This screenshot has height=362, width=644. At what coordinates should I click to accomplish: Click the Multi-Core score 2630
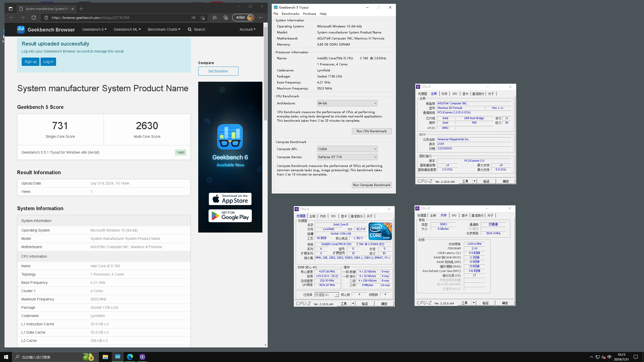point(147,126)
